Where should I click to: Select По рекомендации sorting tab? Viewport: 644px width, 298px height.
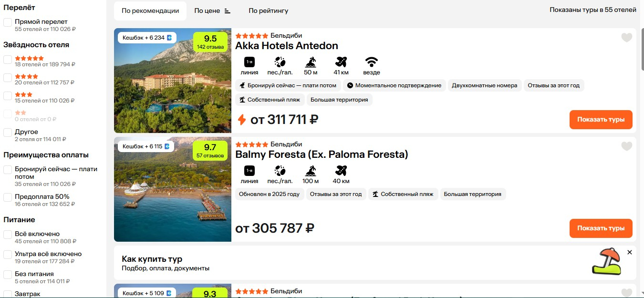pos(150,10)
